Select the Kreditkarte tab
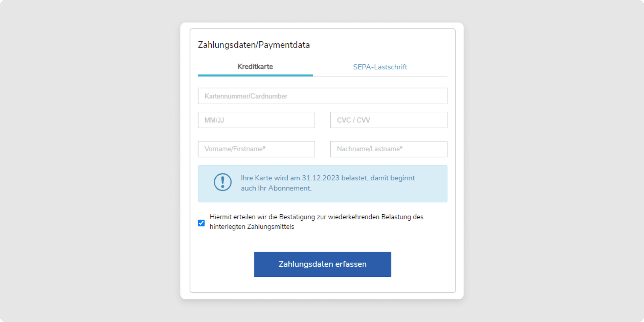The height and width of the screenshot is (322, 644). click(x=255, y=66)
